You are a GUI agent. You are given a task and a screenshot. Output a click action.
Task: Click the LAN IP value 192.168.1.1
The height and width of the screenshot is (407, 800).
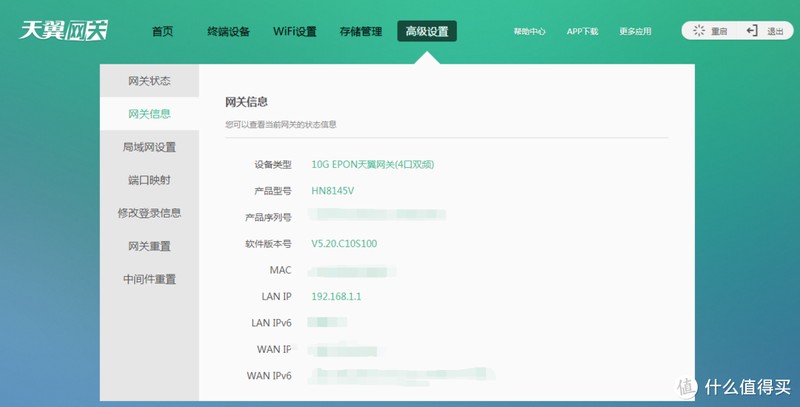(336, 296)
